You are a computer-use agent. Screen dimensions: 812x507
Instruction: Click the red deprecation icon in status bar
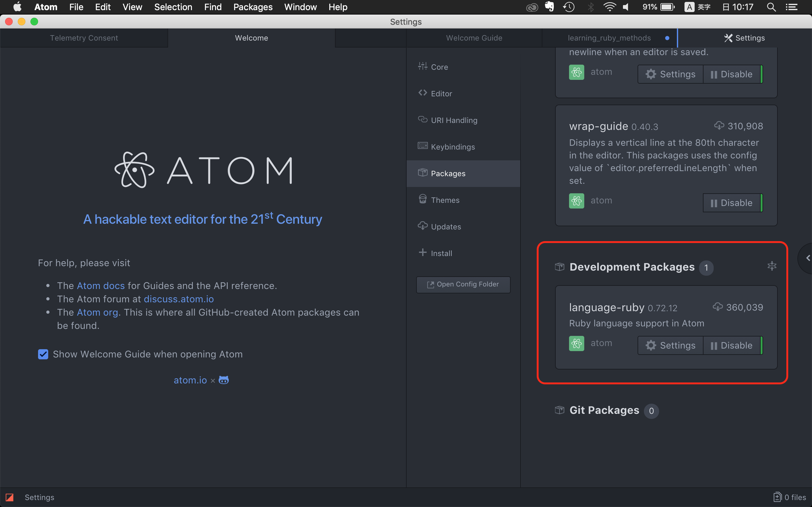[x=10, y=497]
